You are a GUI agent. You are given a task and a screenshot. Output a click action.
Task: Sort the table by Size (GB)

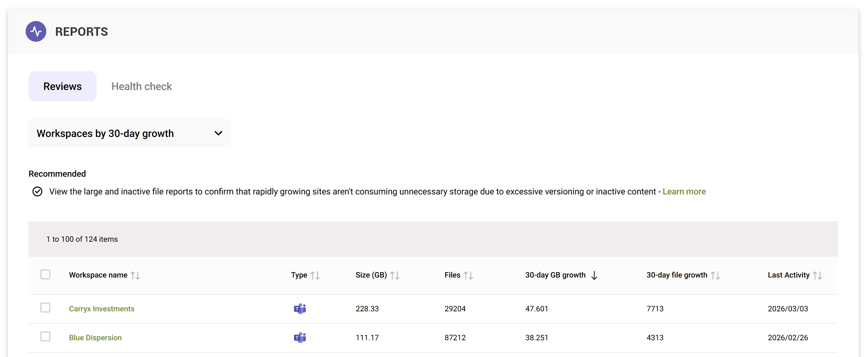[395, 275]
